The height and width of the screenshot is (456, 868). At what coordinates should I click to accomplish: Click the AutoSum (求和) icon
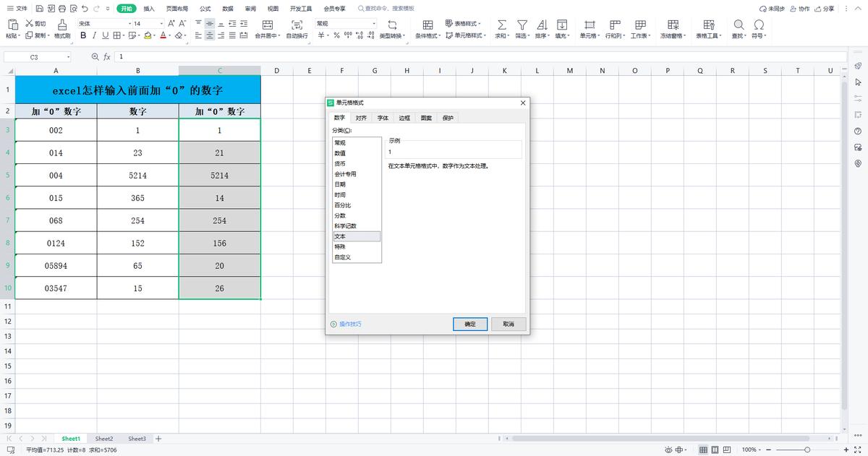pyautogui.click(x=501, y=29)
